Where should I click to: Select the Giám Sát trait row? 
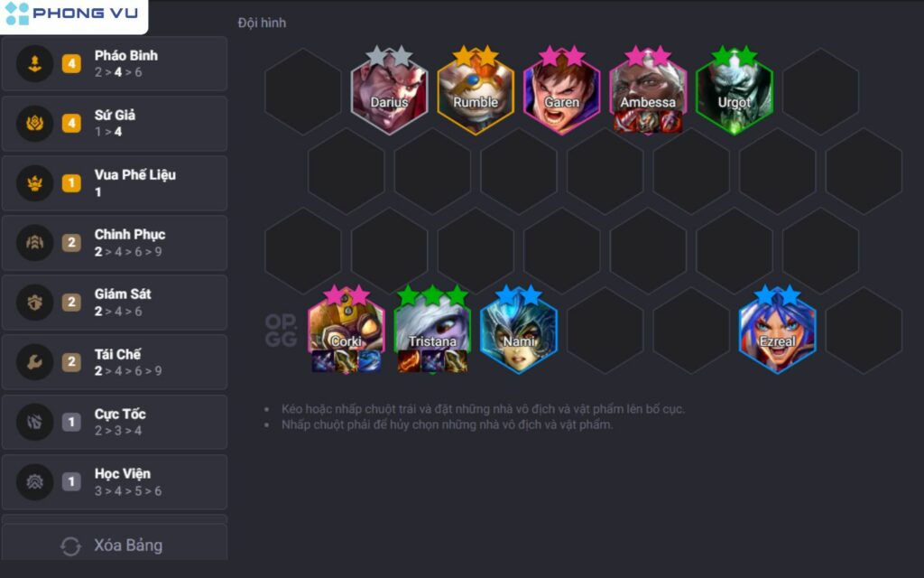[115, 302]
